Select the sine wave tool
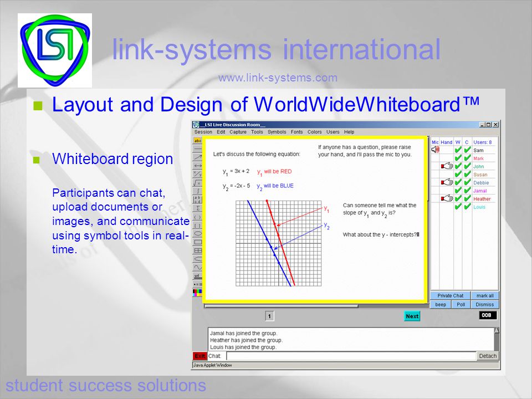The height and width of the screenshot is (399, 532). point(197,268)
